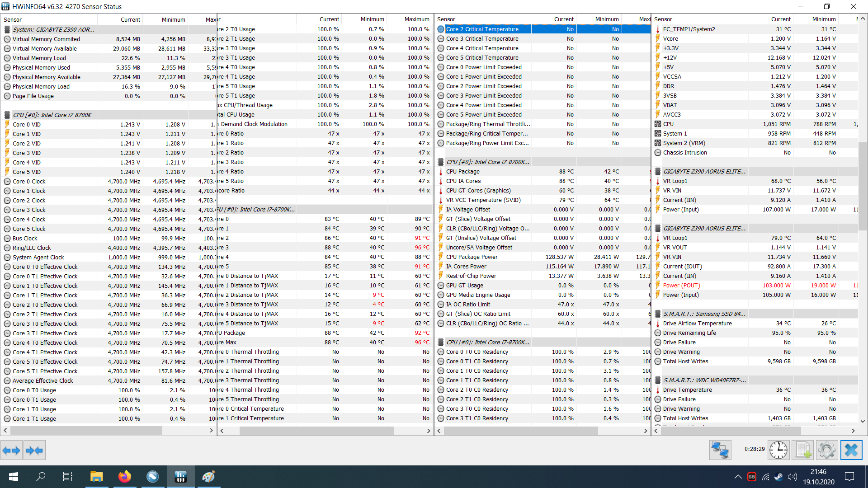Show hidden system tray icons
This screenshot has width=868, height=488.
point(738,476)
